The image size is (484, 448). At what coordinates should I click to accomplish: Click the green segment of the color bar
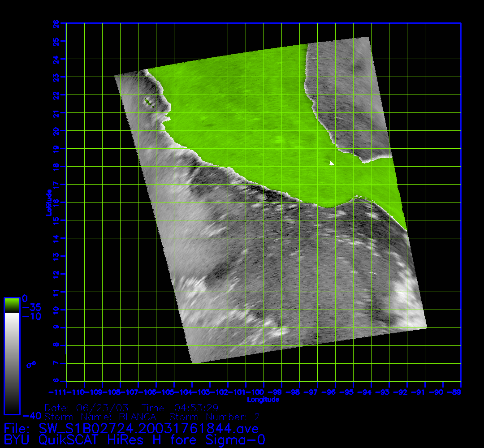pyautogui.click(x=12, y=305)
